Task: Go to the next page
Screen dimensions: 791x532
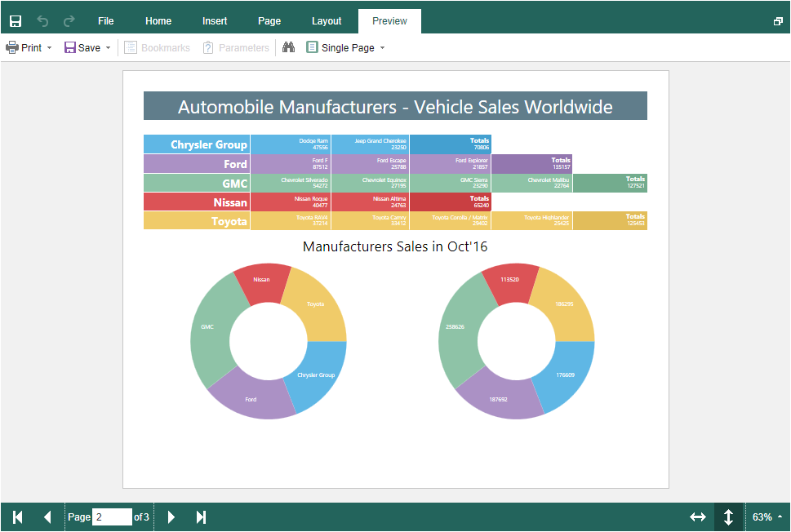Action: tap(171, 516)
